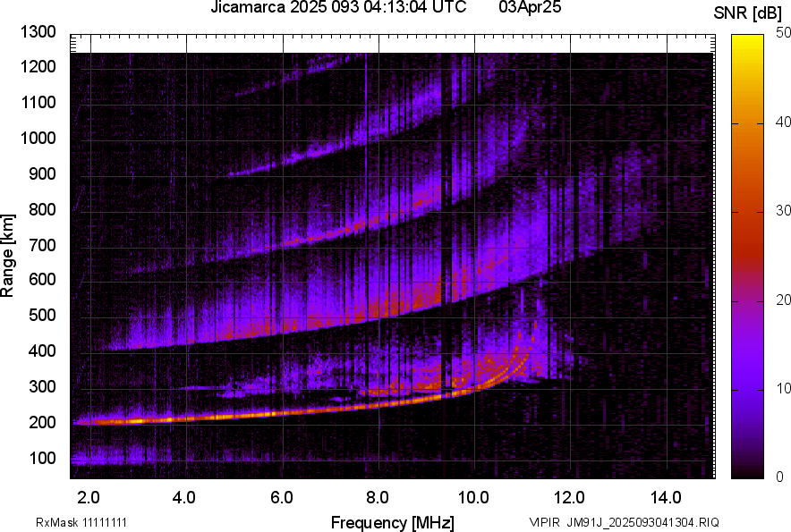Click the 0 tick on SNR colorbar
Viewport: 791px width, 532px height.
pyautogui.click(x=780, y=477)
